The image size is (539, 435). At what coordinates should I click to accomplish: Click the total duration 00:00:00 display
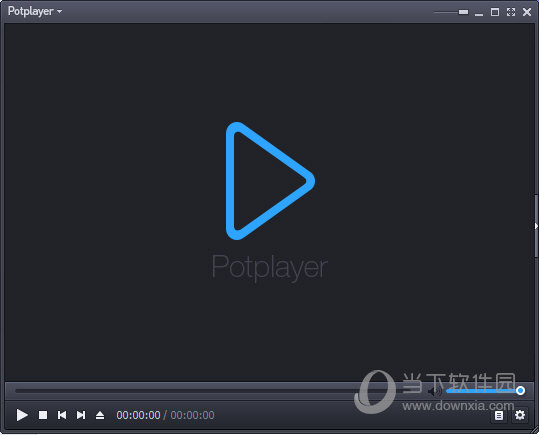192,415
